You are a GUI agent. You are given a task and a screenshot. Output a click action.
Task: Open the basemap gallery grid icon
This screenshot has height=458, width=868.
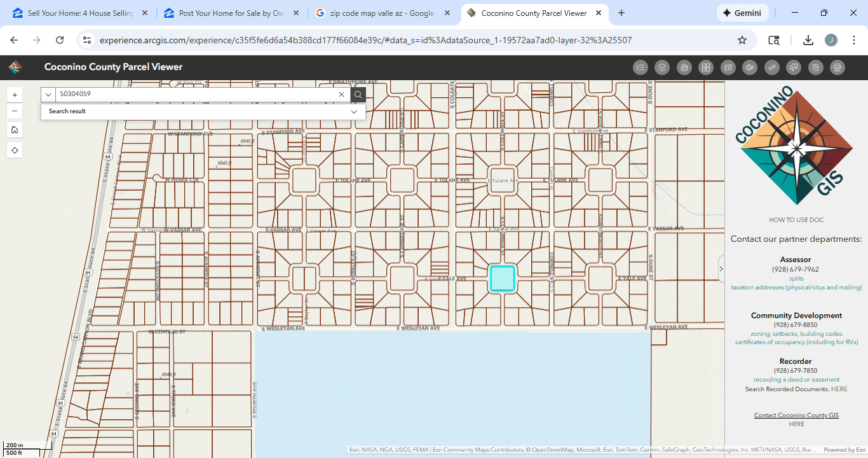coord(705,67)
